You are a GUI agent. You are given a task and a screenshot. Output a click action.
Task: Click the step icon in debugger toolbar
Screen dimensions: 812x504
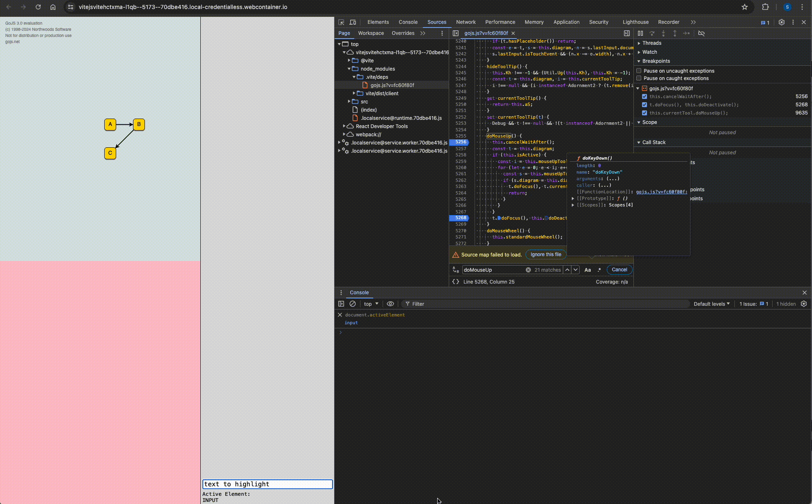(x=686, y=33)
